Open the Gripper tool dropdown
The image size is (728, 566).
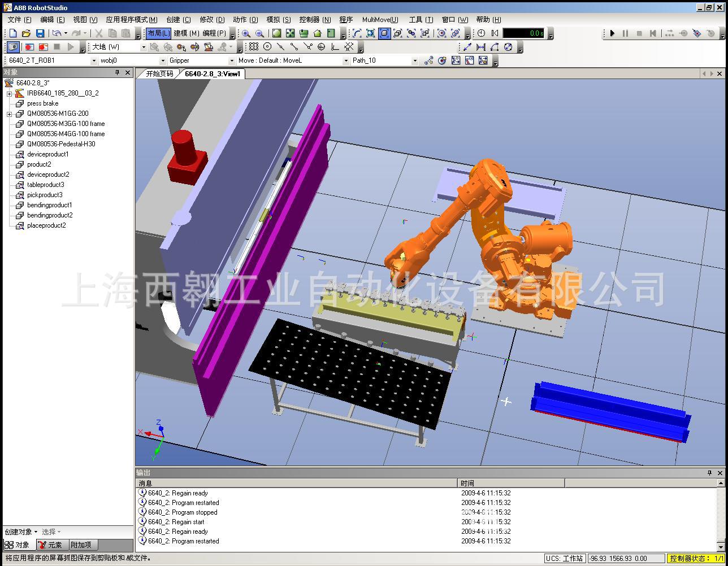[x=231, y=60]
